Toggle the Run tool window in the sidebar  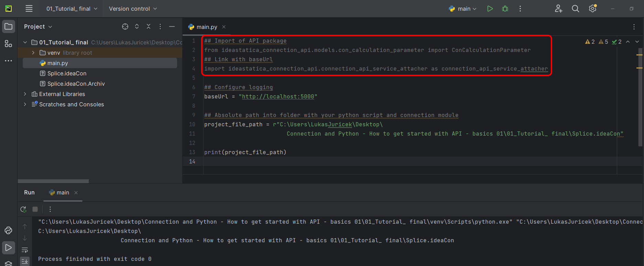pyautogui.click(x=8, y=248)
